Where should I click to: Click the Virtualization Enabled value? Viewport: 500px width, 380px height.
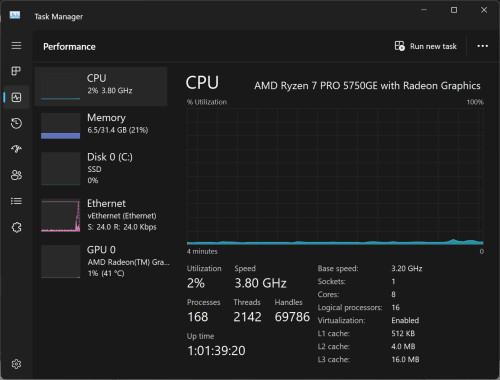pos(405,320)
